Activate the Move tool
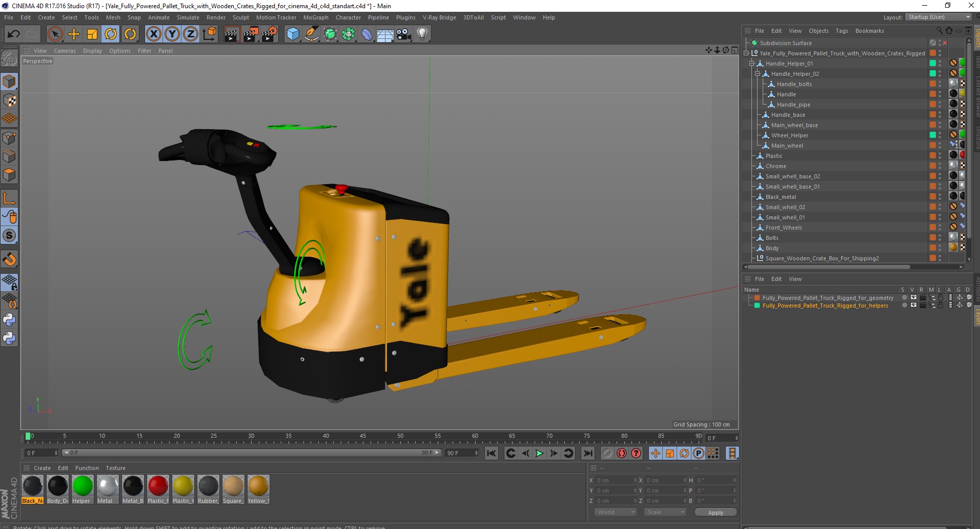This screenshot has height=529, width=980. point(74,34)
